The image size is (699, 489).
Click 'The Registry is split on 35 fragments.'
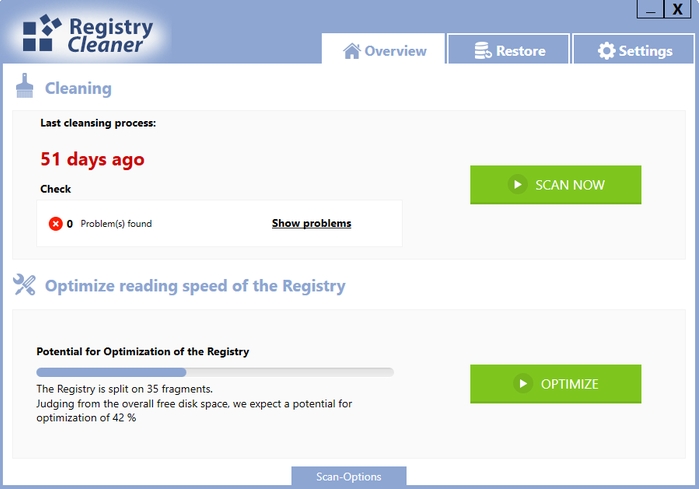click(124, 389)
